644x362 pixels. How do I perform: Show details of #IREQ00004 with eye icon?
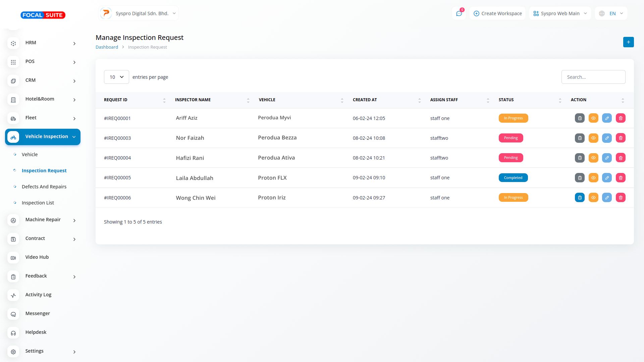593,158
